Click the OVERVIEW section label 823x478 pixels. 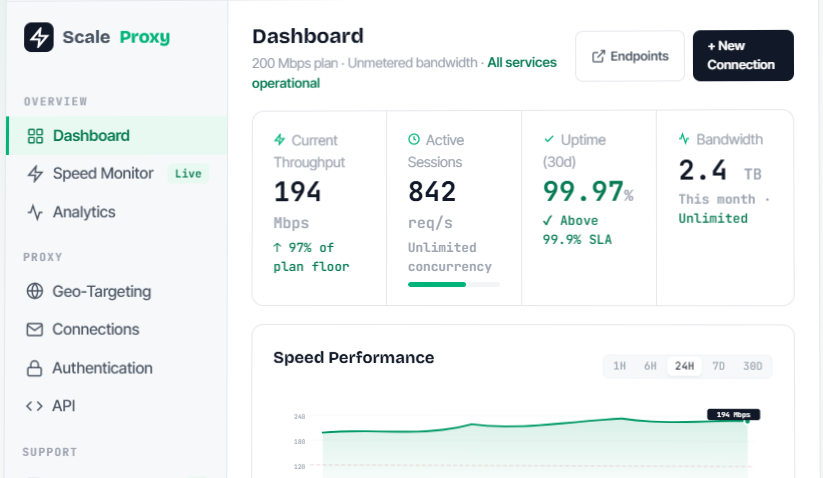(56, 102)
